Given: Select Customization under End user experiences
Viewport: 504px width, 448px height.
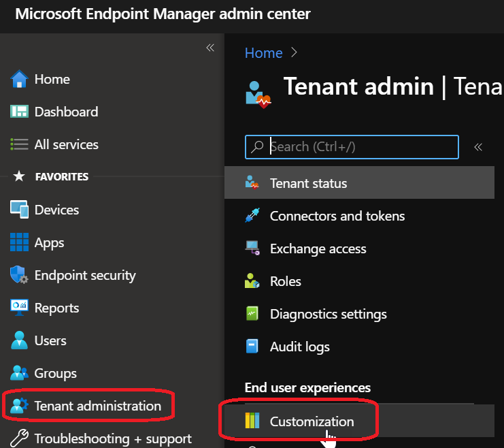Looking at the screenshot, I should [312, 421].
